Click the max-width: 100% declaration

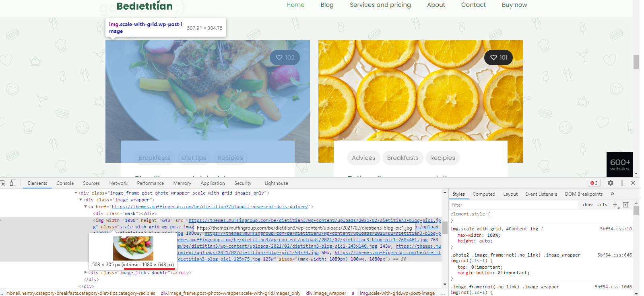pos(479,235)
